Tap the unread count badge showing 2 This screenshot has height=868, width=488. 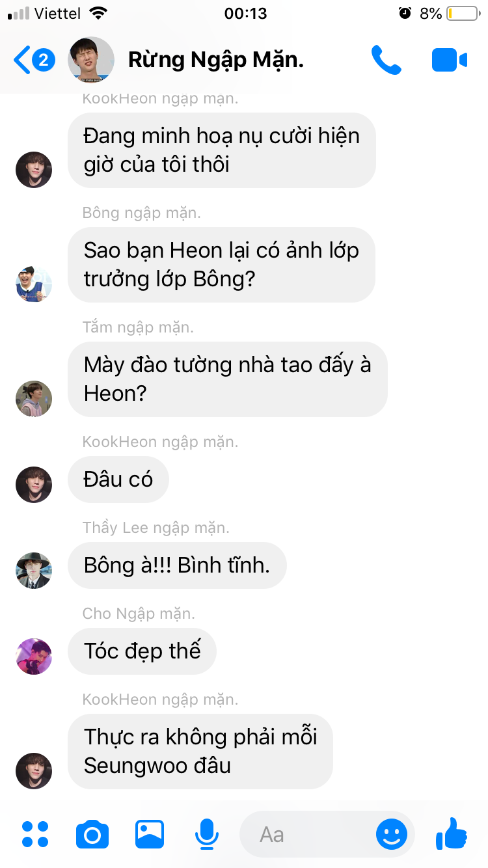click(44, 61)
